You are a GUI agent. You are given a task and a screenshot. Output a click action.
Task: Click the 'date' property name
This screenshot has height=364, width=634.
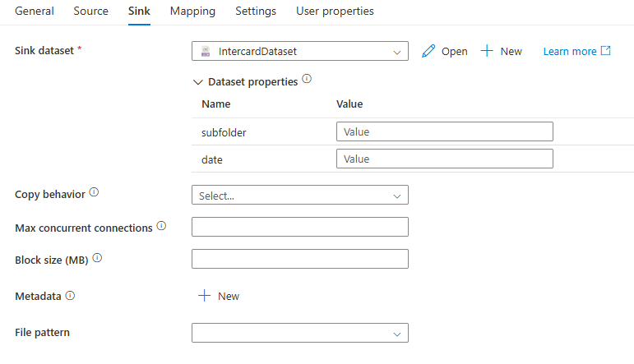[212, 159]
